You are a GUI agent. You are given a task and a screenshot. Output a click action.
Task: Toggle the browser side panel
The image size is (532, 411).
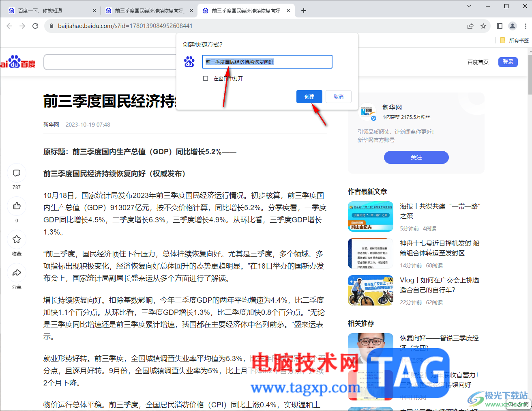point(500,26)
